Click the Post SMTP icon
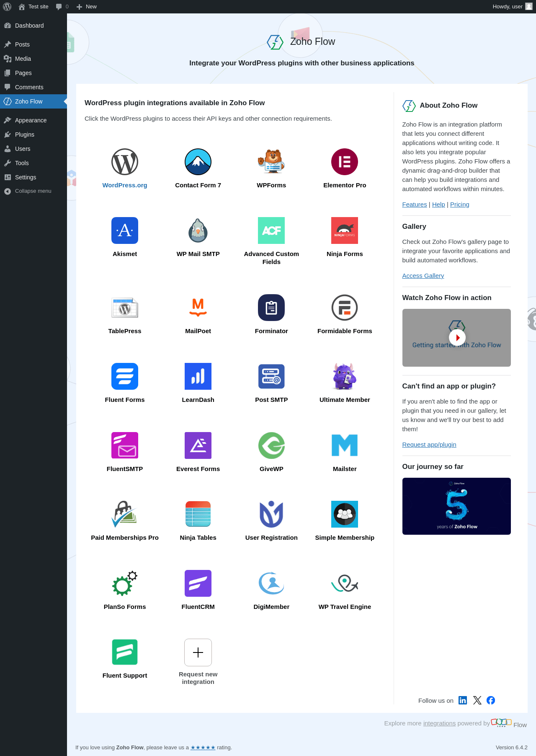The height and width of the screenshot is (756, 536). pyautogui.click(x=271, y=376)
